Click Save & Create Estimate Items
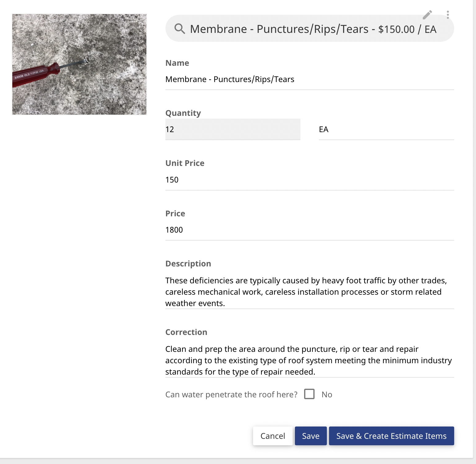 [x=391, y=436]
